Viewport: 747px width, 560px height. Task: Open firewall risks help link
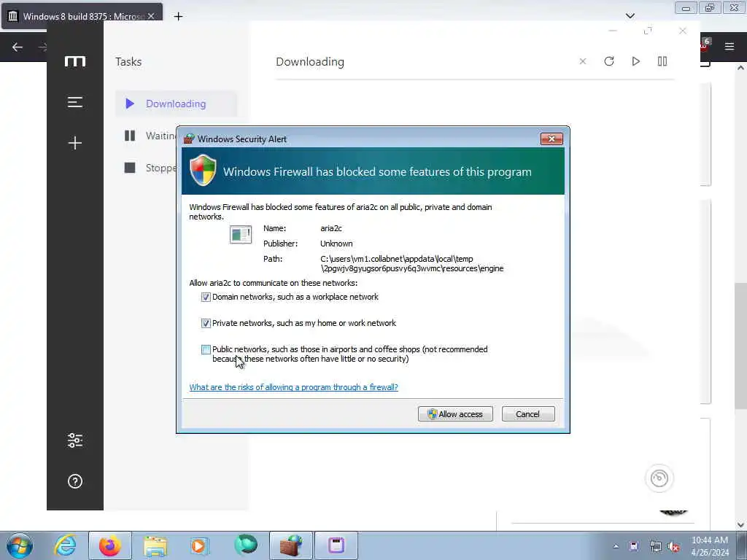(293, 387)
